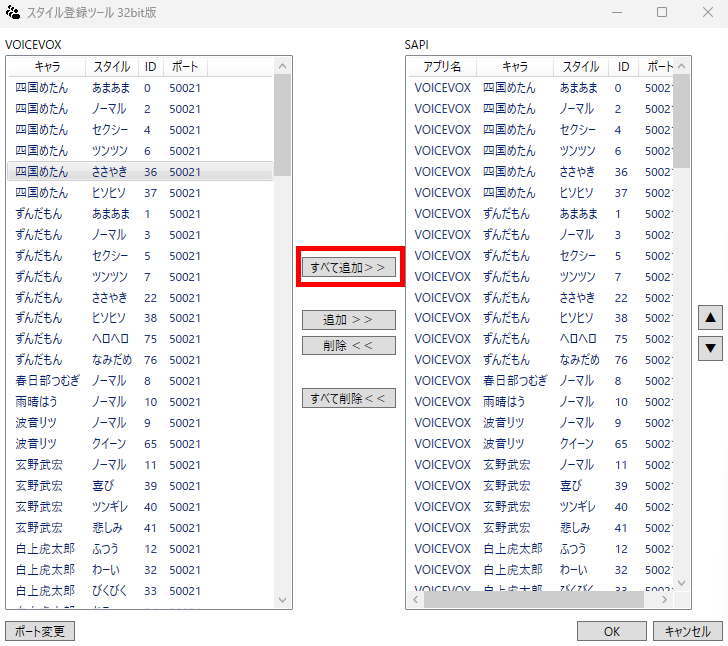Image resolution: width=728 pixels, height=646 pixels.
Task: Select 白上虎太郎 びくびく row in VOICEVOX list
Action: pyautogui.click(x=141, y=591)
